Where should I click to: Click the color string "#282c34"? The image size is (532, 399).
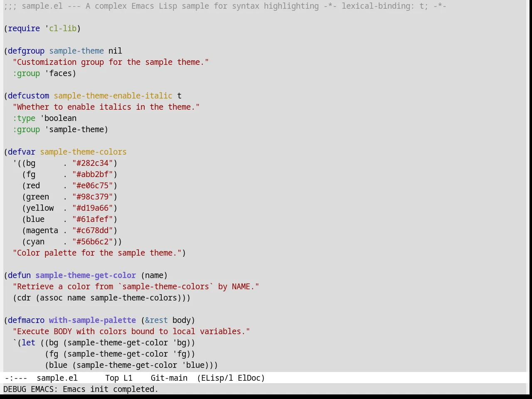[93, 163]
